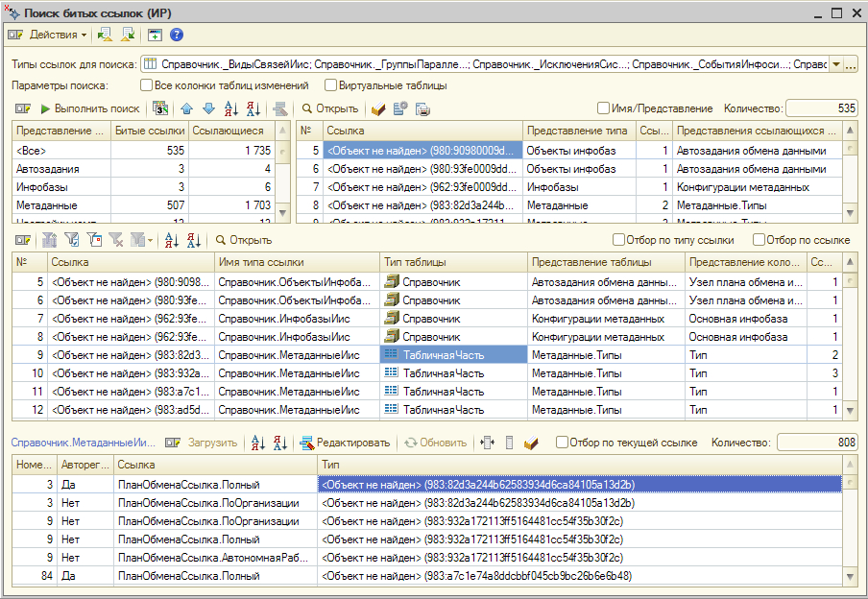Toggle the 'Виртуальные таблицы' checkbox

tap(331, 85)
